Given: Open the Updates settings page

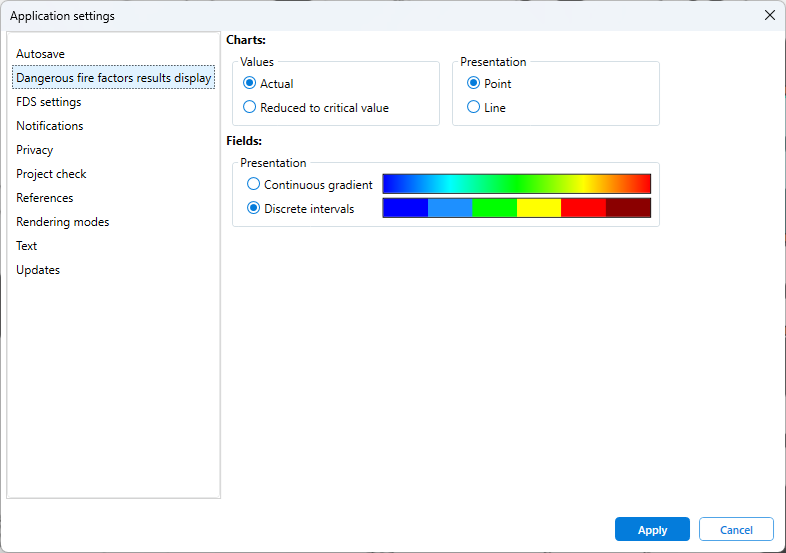Looking at the screenshot, I should coord(38,270).
